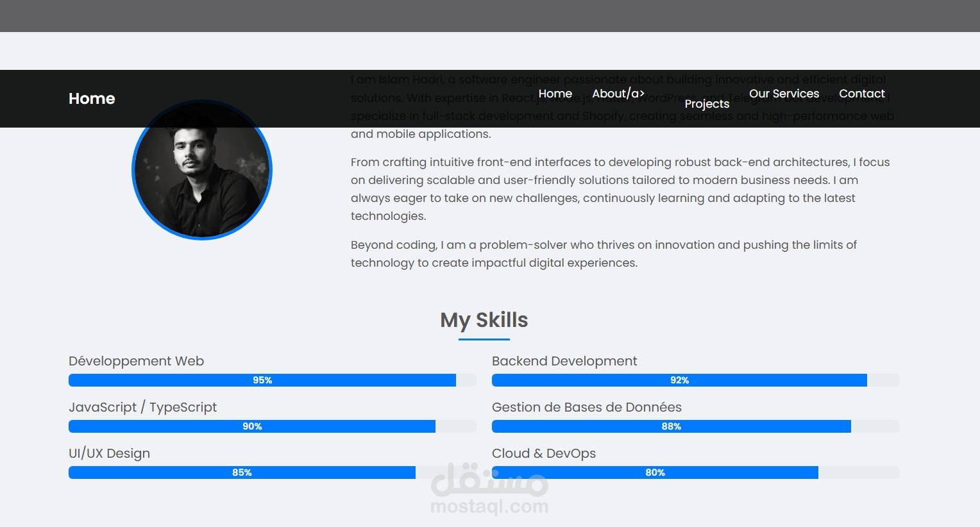Screen dimensions: 980x527
Task: Click the circular profile photo
Action: click(x=202, y=170)
